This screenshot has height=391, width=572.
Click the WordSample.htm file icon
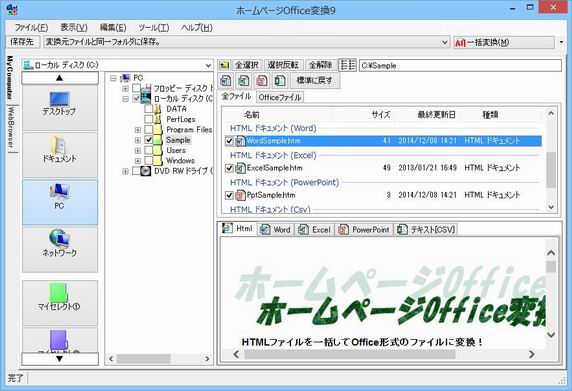click(x=240, y=141)
